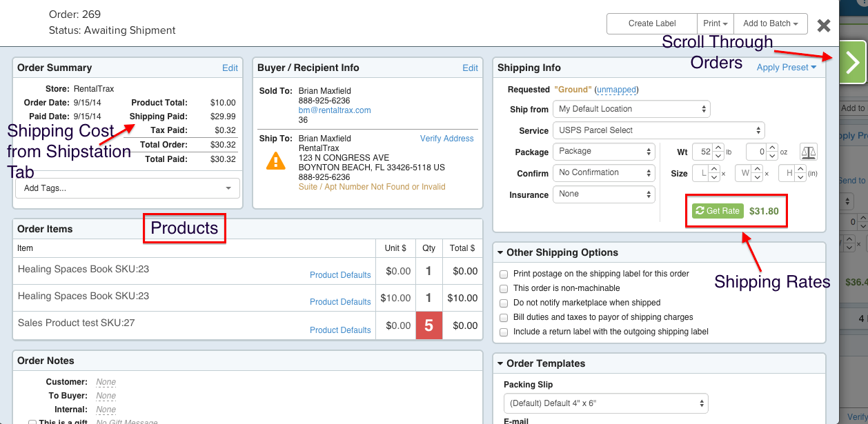
Task: Click the Get Rate button
Action: [718, 211]
